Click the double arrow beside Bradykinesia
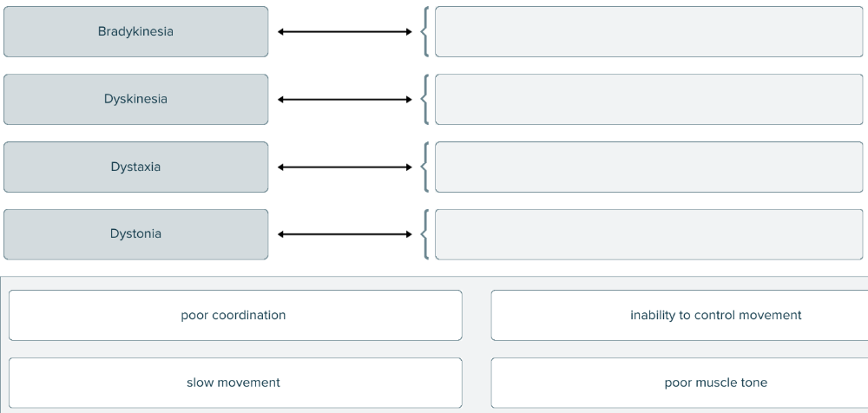The width and height of the screenshot is (868, 413). click(x=345, y=32)
